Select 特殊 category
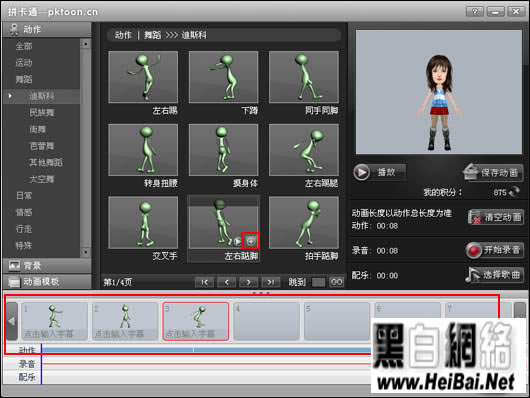530x398 pixels. pyautogui.click(x=24, y=245)
